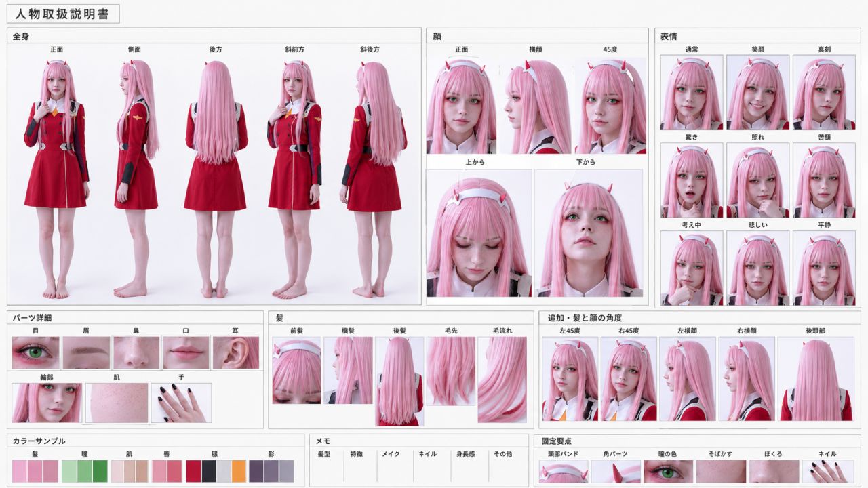Click the 髪型 label in メモ

tap(324, 454)
